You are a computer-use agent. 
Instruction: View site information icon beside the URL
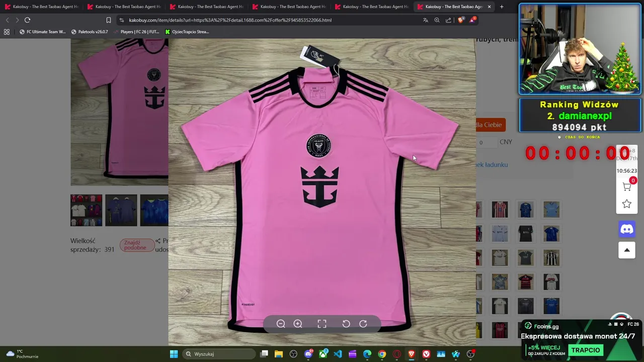coord(122,20)
